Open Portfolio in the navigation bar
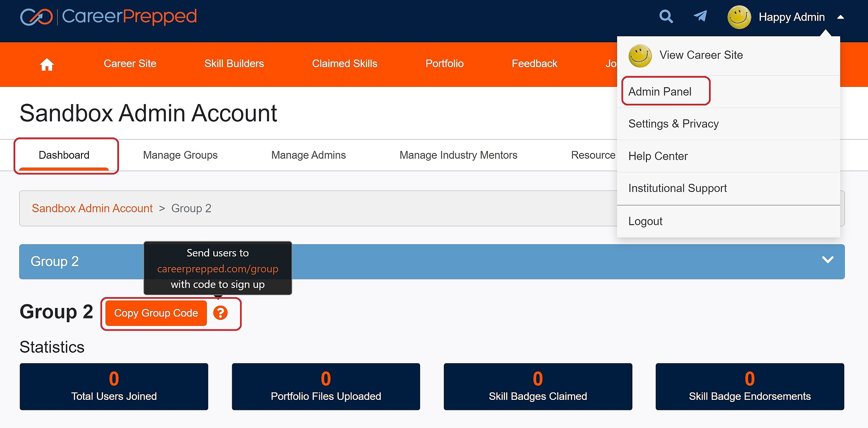This screenshot has width=868, height=428. pos(445,63)
